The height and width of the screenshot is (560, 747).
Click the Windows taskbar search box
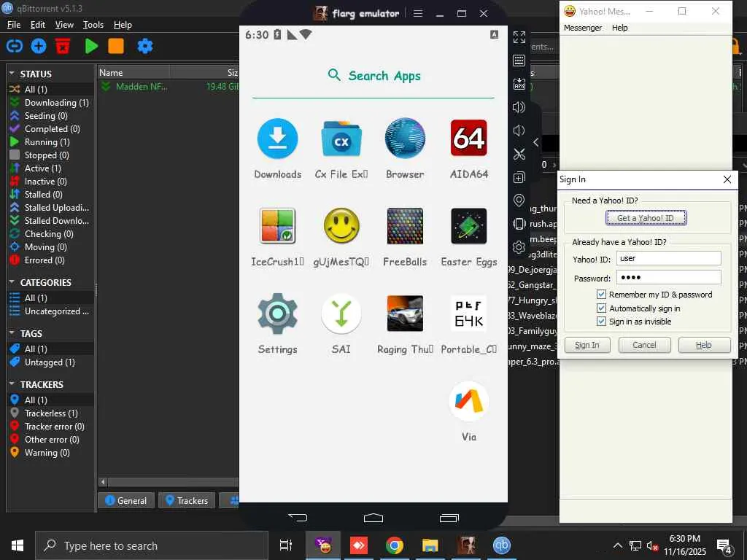[152, 545]
